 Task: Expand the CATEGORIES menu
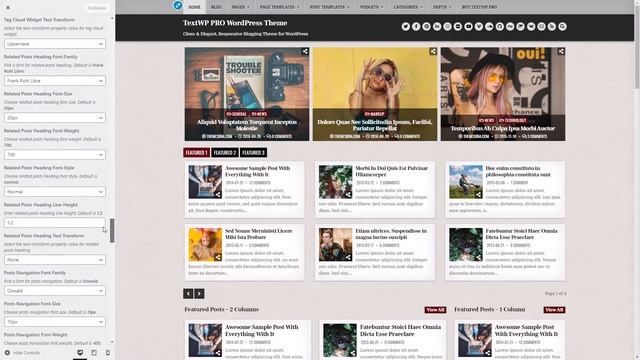tap(408, 7)
